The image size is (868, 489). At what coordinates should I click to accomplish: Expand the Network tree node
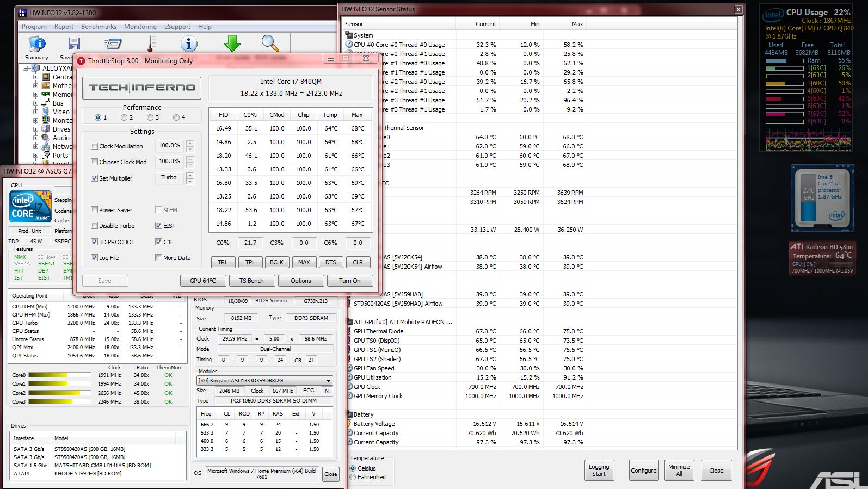click(36, 147)
